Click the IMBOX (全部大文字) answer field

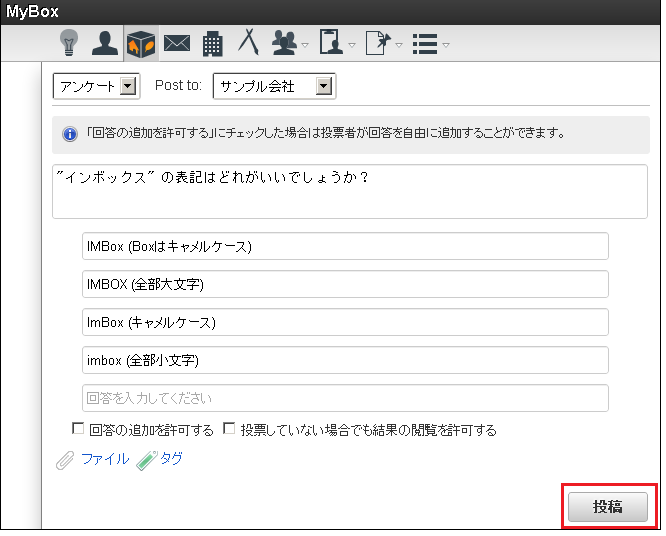(x=345, y=284)
